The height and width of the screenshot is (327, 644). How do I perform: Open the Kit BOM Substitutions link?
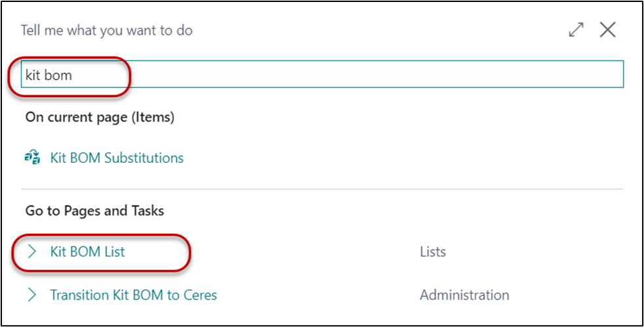click(116, 158)
